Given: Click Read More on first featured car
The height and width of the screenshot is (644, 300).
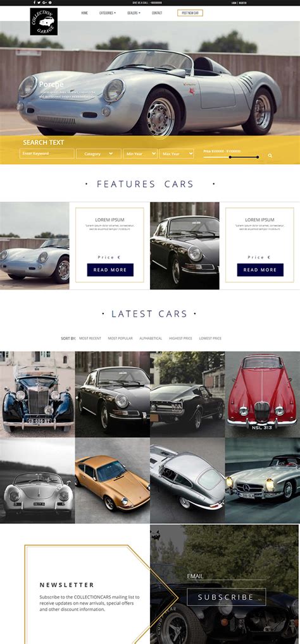Looking at the screenshot, I should (110, 270).
